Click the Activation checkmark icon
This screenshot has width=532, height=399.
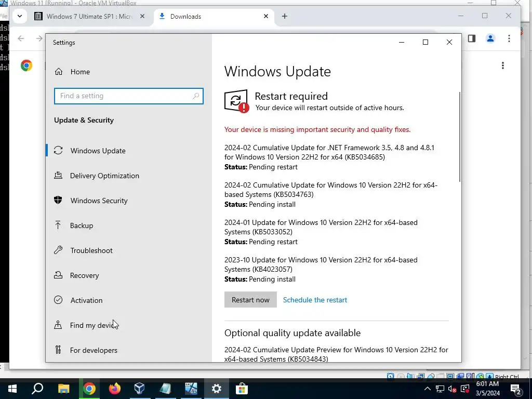[58, 300]
